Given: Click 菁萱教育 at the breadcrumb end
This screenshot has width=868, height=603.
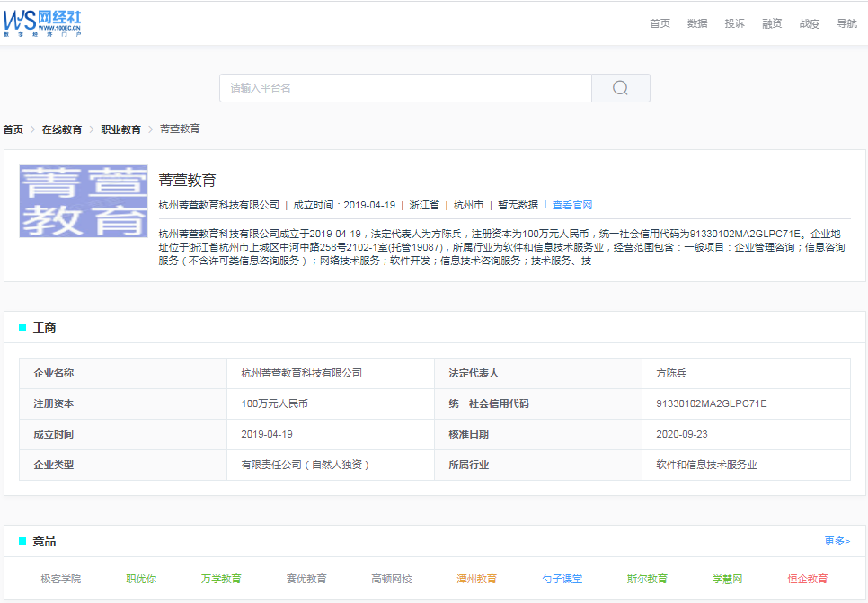Looking at the screenshot, I should click(x=180, y=129).
